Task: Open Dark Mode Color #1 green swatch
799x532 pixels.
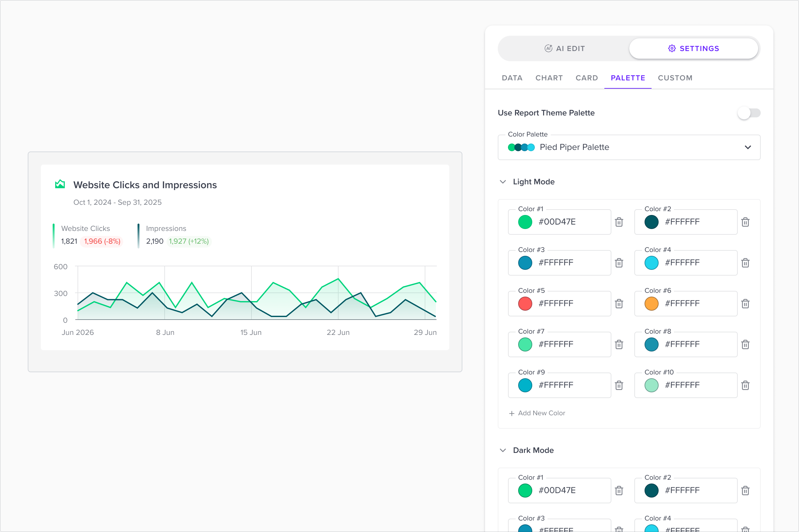Action: 525,490
